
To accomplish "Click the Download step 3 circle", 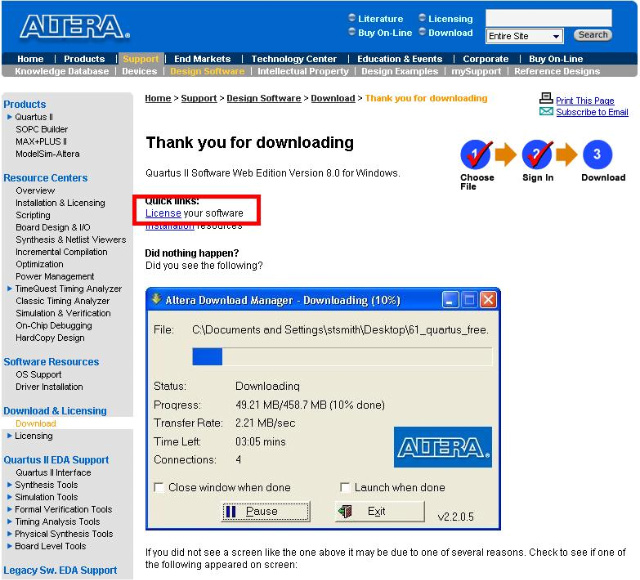I will point(597,154).
